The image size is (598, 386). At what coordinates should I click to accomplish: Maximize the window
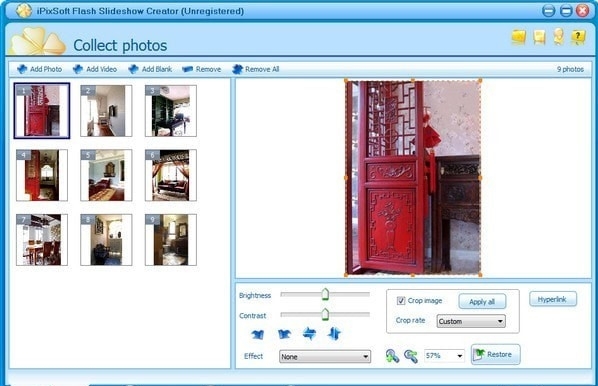(x=566, y=11)
